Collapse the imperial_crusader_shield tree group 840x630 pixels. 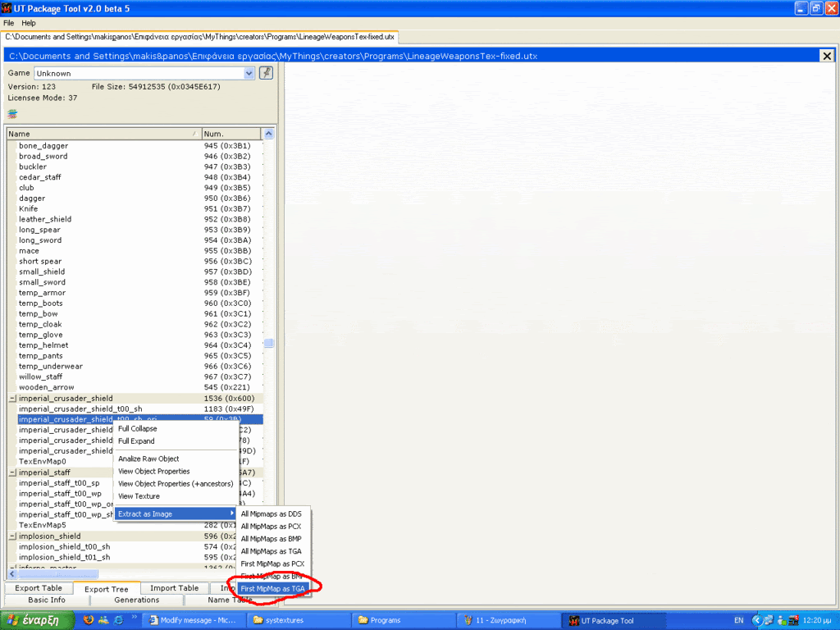tap(12, 399)
